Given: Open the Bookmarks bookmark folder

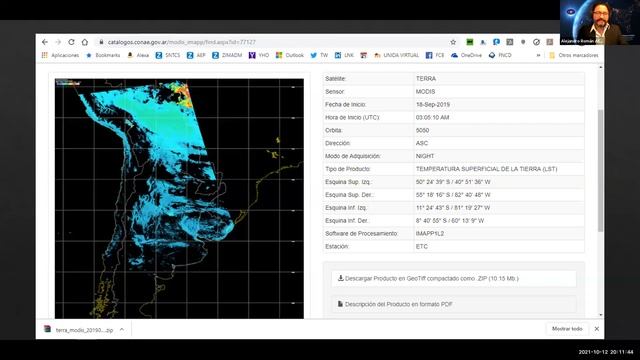Looking at the screenshot, I should coord(103,55).
